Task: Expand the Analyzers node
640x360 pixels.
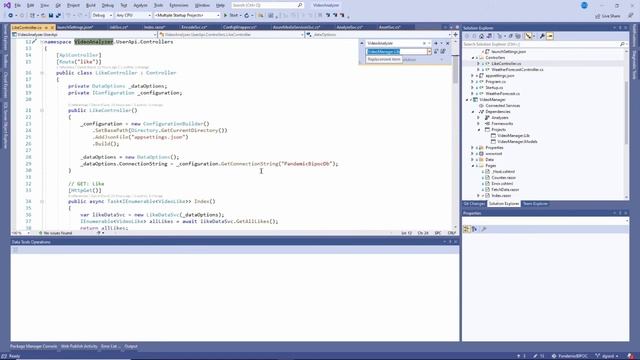Action: click(479, 118)
